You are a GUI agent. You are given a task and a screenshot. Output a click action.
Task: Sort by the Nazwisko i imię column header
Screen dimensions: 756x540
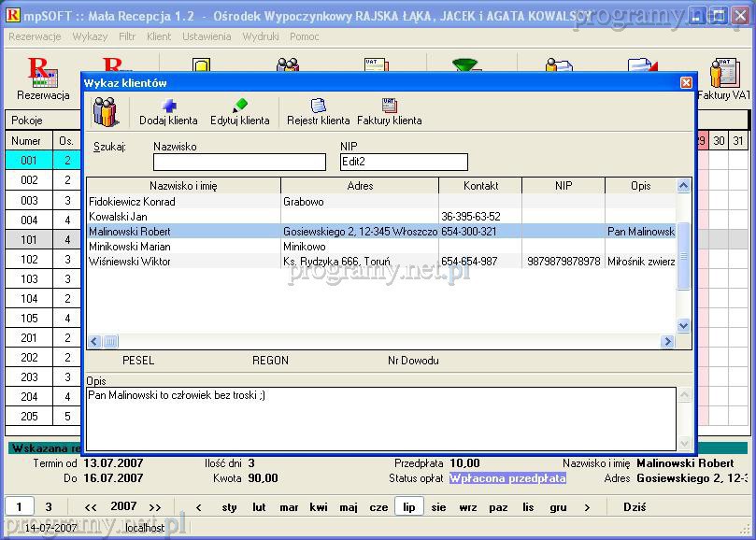tap(183, 186)
